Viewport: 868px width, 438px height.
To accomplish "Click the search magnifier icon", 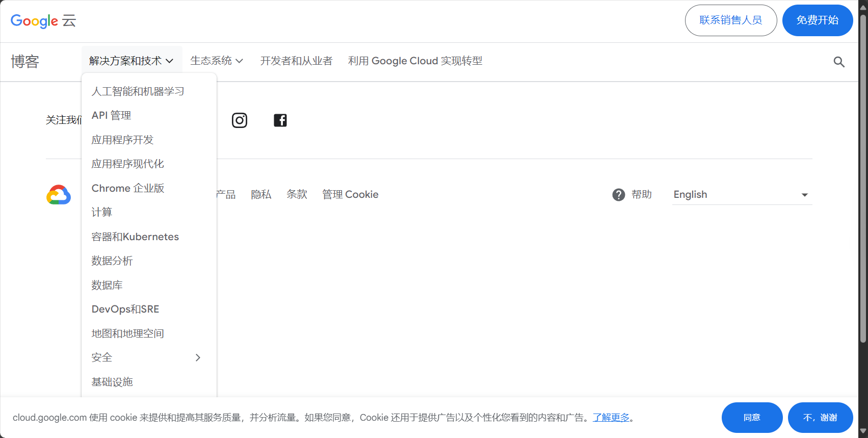I will click(x=839, y=62).
